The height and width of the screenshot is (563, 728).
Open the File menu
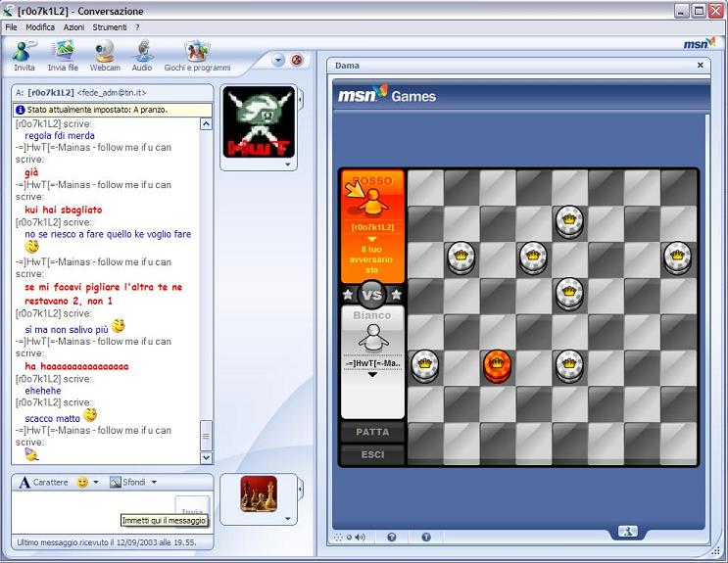(11, 27)
